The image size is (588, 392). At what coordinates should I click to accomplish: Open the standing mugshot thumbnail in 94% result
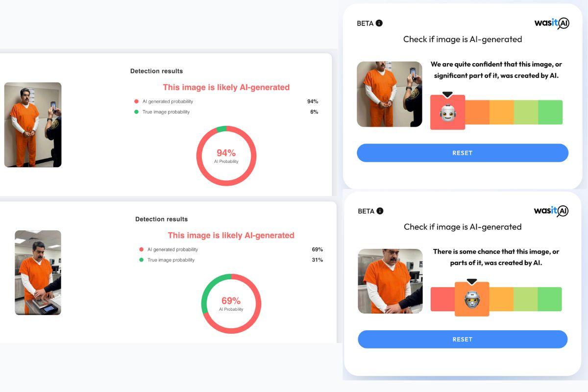[33, 125]
